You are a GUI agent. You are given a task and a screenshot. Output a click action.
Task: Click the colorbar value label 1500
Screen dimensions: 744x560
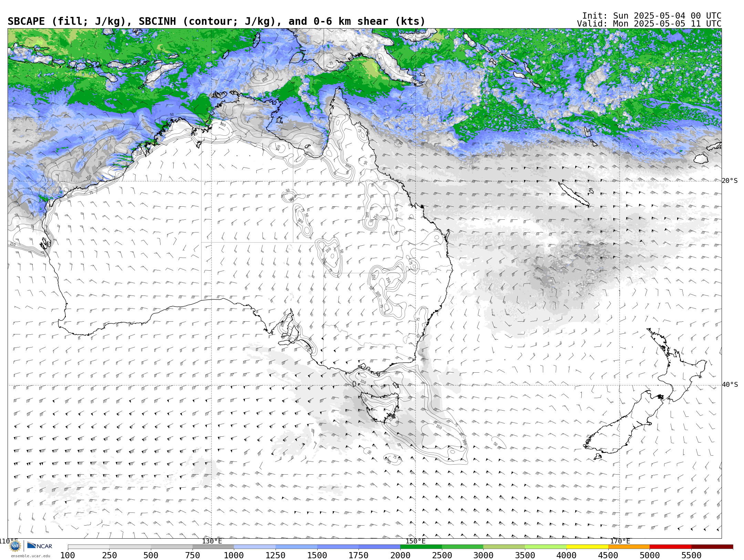(x=317, y=556)
